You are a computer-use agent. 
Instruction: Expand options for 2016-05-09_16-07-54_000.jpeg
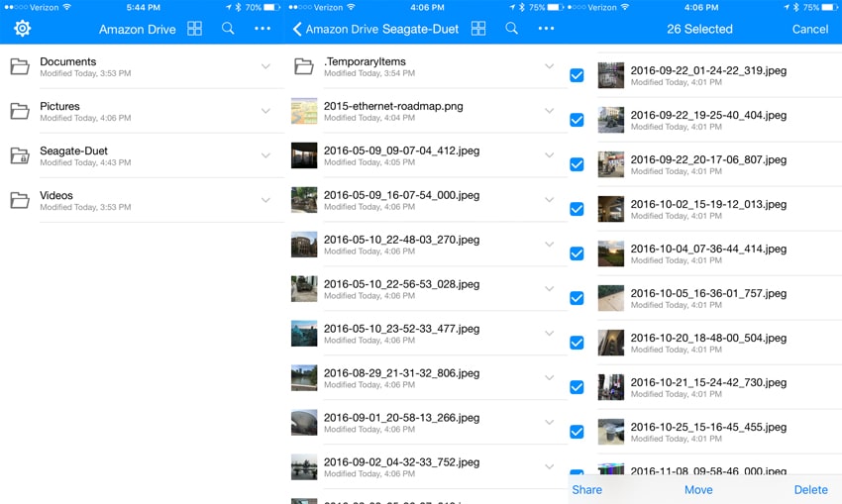click(550, 200)
